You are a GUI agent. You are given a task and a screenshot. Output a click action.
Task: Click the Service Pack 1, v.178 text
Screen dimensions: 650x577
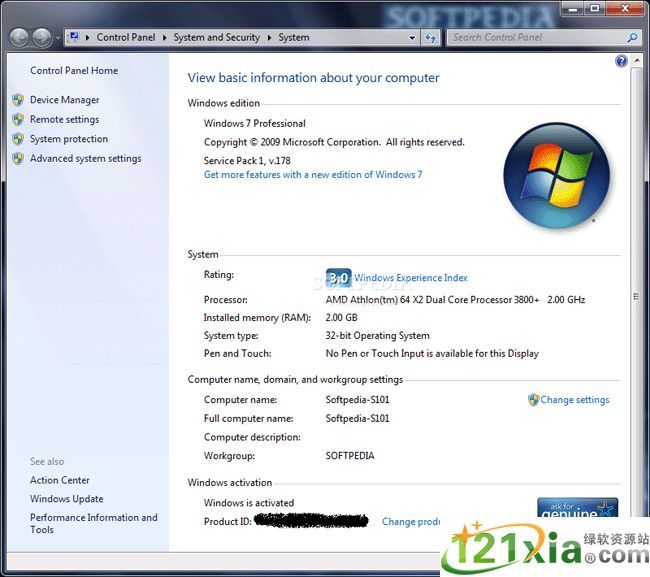click(x=247, y=160)
